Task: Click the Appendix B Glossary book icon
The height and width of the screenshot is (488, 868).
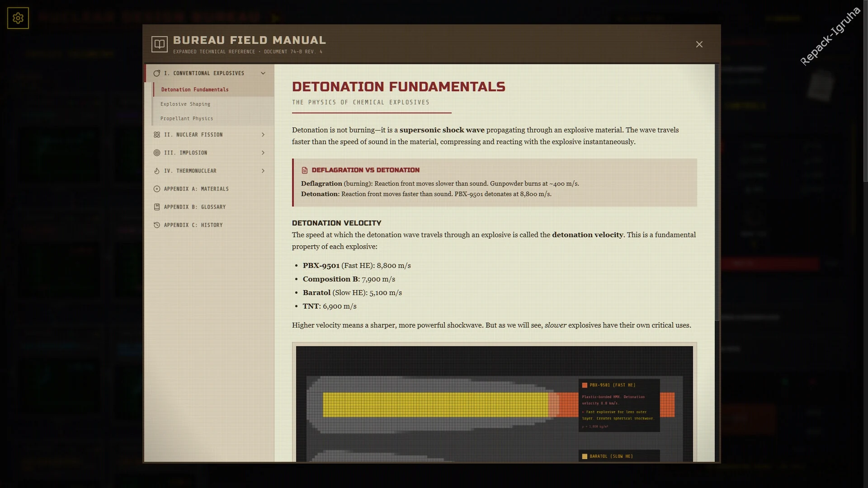Action: [157, 207]
